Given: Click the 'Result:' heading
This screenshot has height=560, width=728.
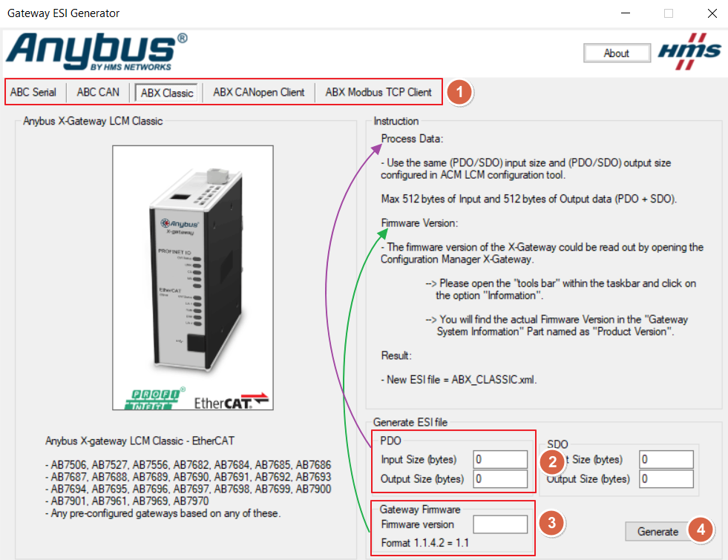Looking at the screenshot, I should (396, 356).
